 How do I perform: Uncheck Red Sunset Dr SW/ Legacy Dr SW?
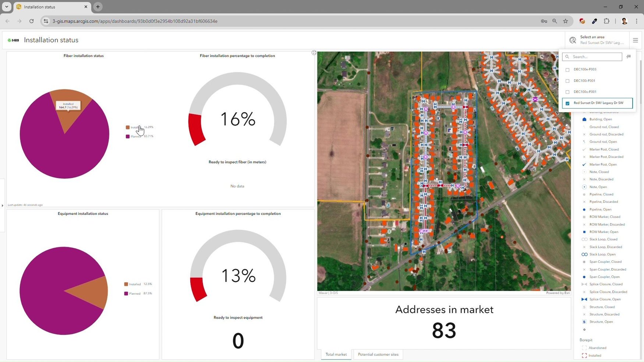567,103
